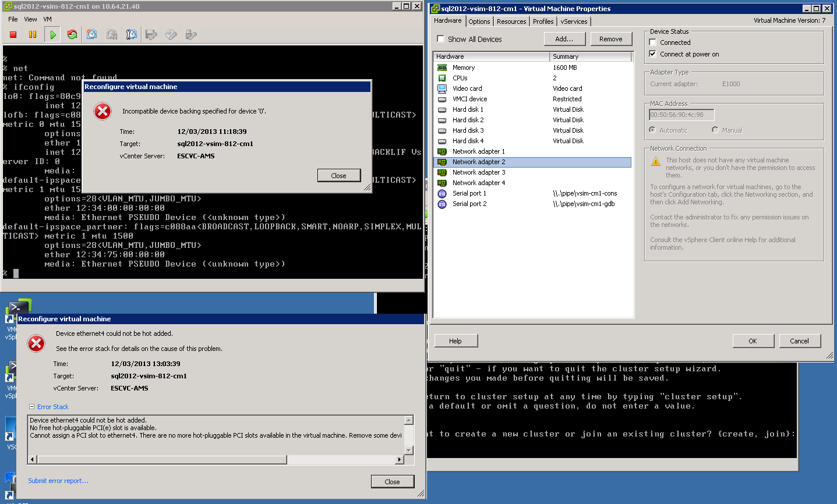Click the Reset virtual machine icon
837x504 pixels.
[72, 35]
